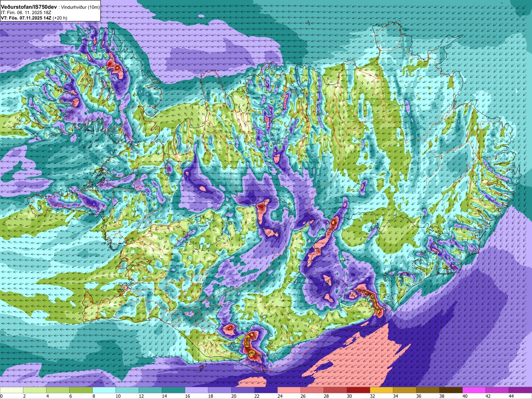Select the pink 24–26 legend swatch
This screenshot has height=399, width=532.
pyautogui.click(x=289, y=390)
